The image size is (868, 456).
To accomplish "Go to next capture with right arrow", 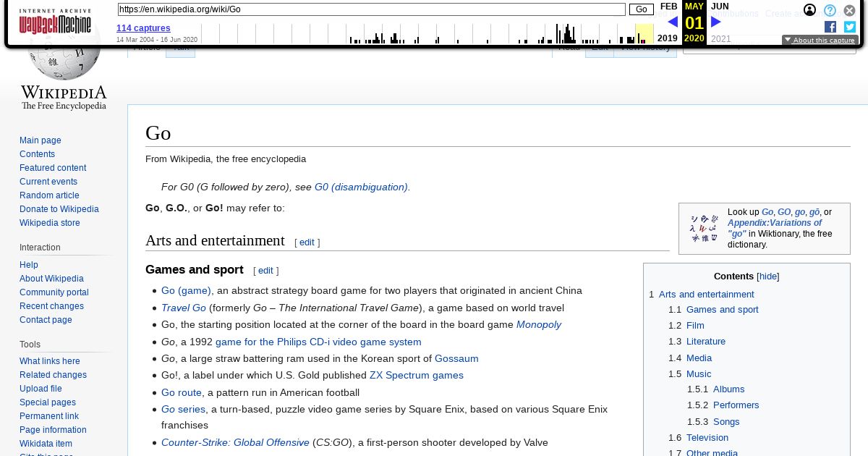I will pyautogui.click(x=716, y=22).
